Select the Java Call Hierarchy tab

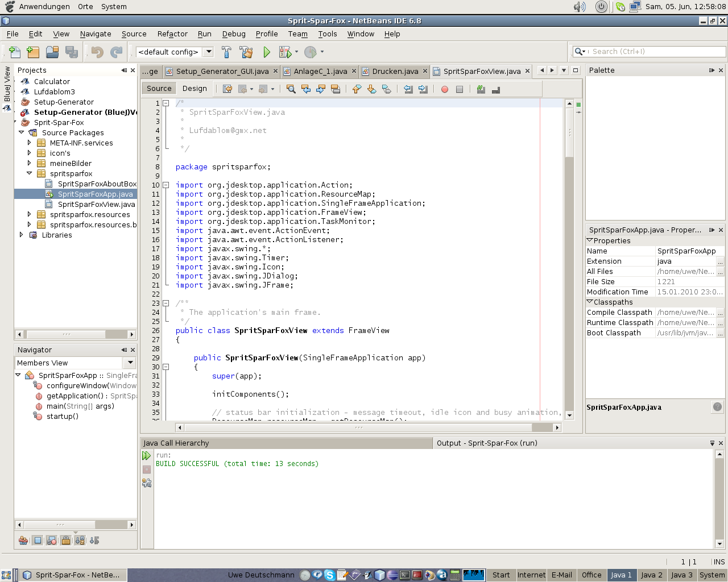[x=287, y=443]
